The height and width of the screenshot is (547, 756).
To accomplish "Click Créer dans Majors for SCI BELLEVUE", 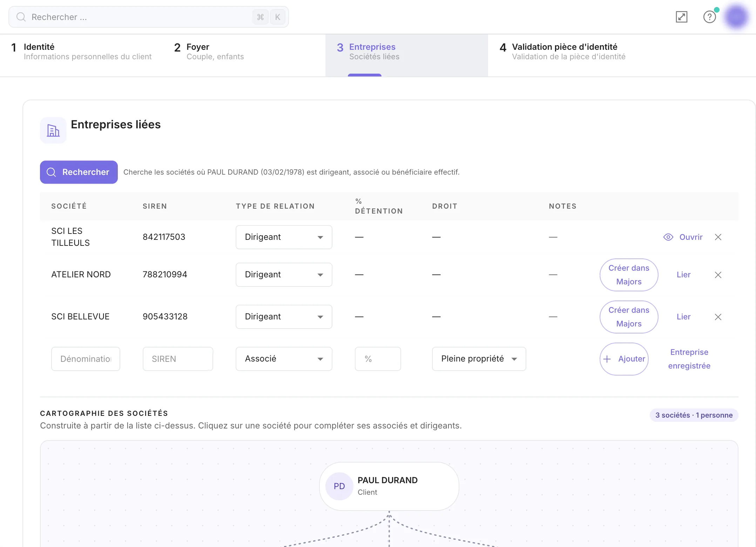I will tap(629, 317).
